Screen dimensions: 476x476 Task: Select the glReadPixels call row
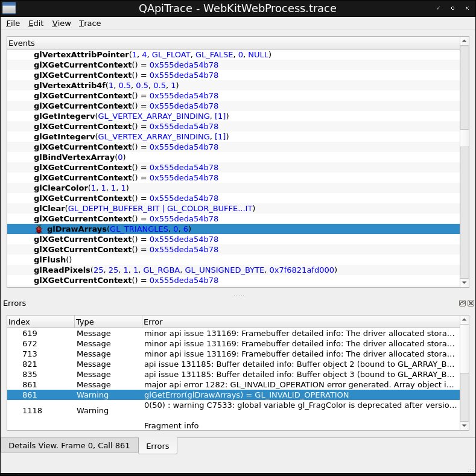pos(233,270)
